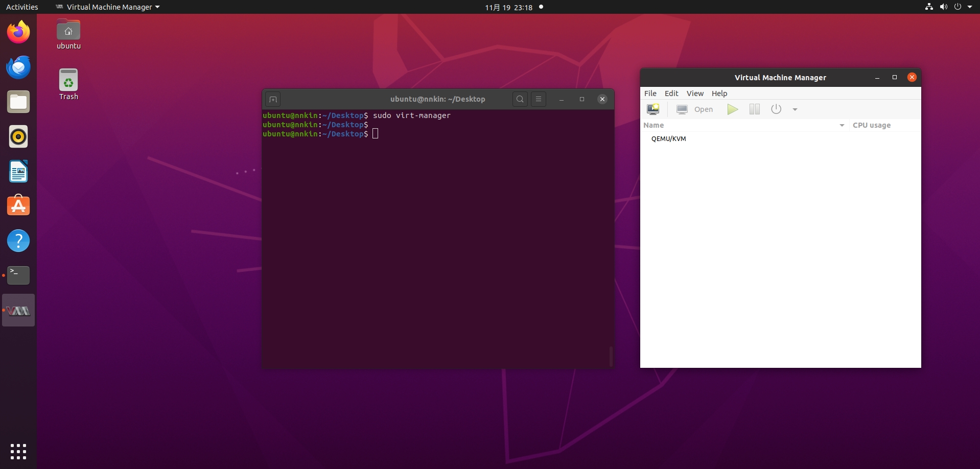The height and width of the screenshot is (469, 980).
Task: Open the Help menu
Action: coord(719,93)
